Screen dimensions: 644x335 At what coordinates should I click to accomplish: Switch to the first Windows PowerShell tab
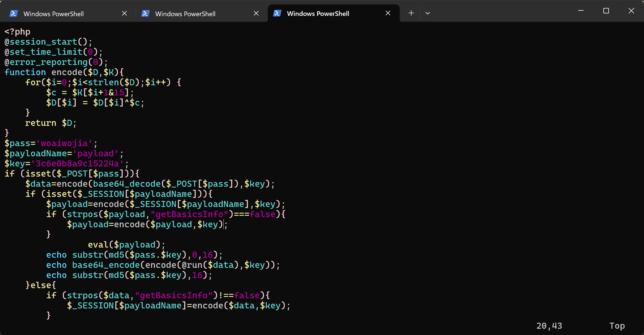click(54, 14)
